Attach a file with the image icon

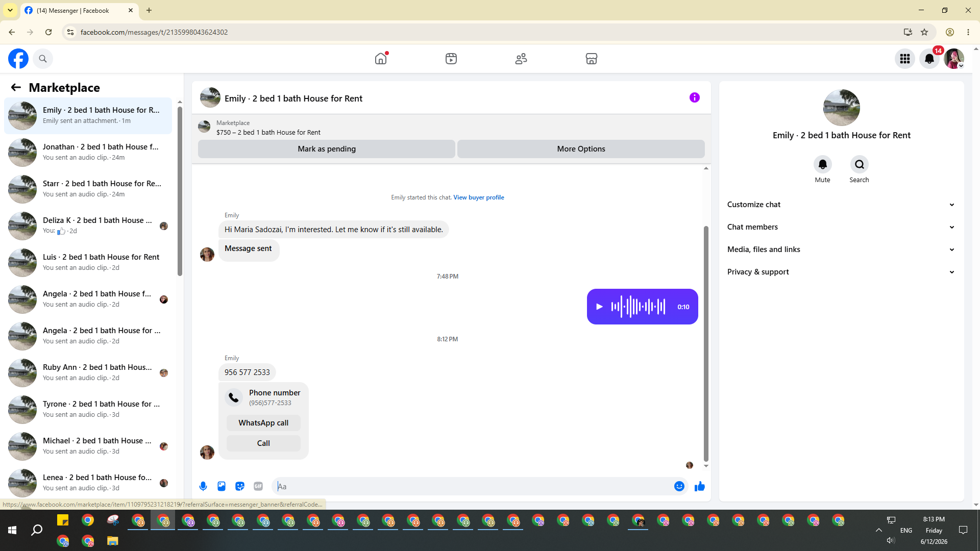[222, 486]
